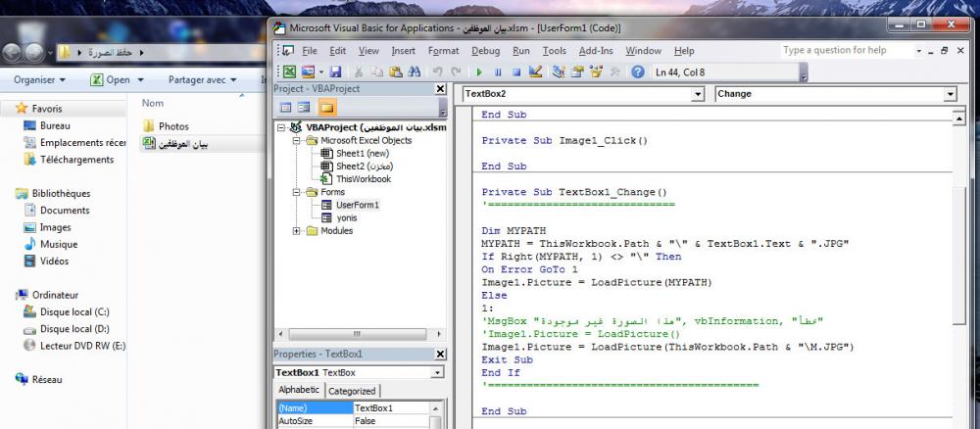This screenshot has width=980, height=429.
Task: Select the AutoSize property row
Action: coord(353,421)
